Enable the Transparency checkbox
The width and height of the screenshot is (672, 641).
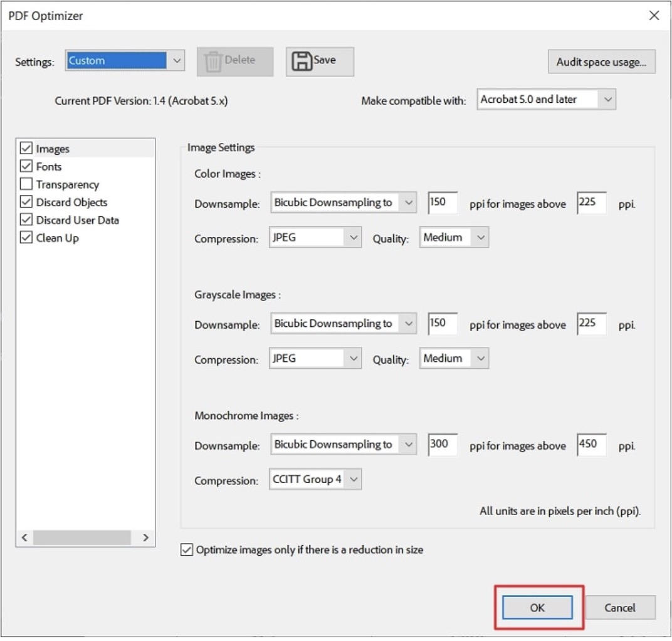coord(26,184)
